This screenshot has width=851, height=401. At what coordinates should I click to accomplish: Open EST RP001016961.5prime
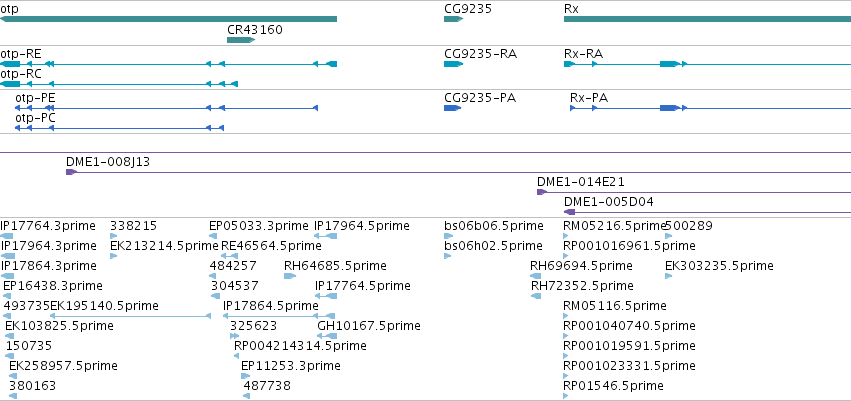(566, 256)
